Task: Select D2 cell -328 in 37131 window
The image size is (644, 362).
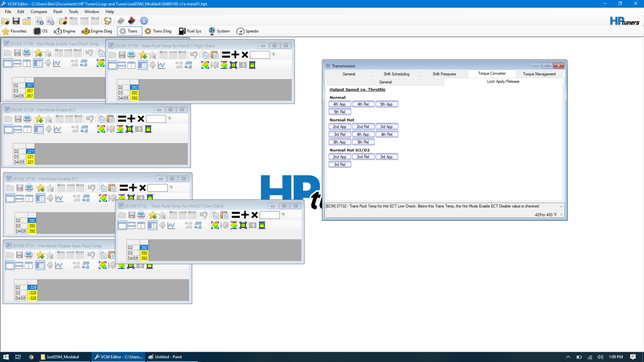Action: tap(32, 288)
